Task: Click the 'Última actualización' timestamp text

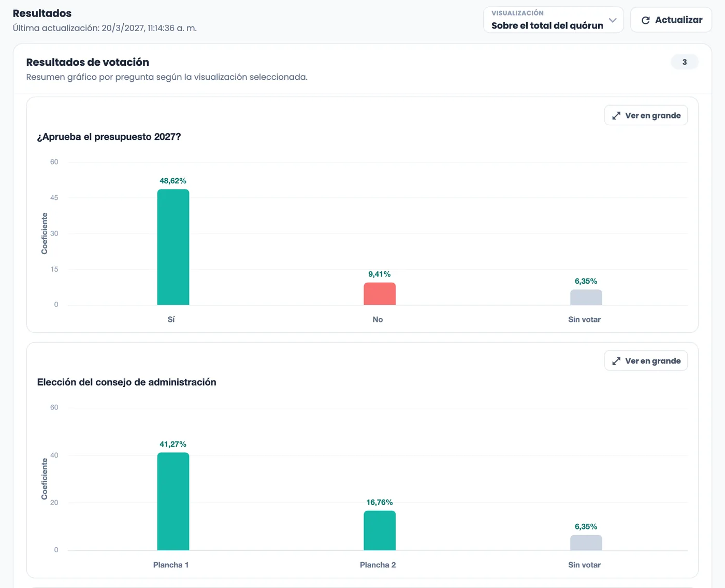Action: pos(105,28)
